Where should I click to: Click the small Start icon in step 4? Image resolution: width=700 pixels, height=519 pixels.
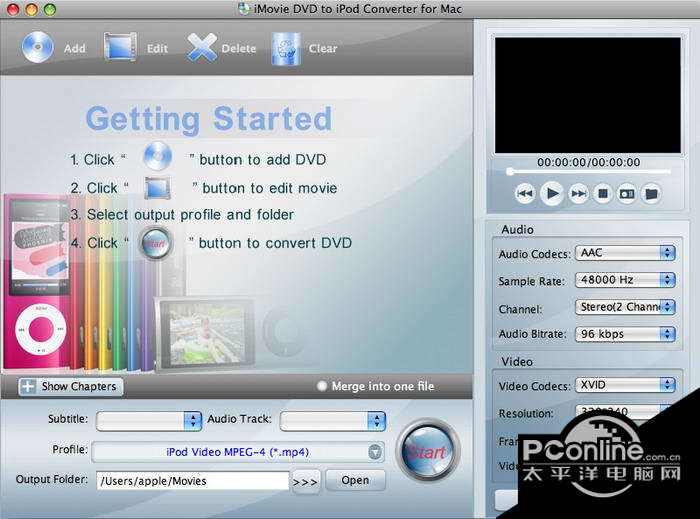pos(155,244)
